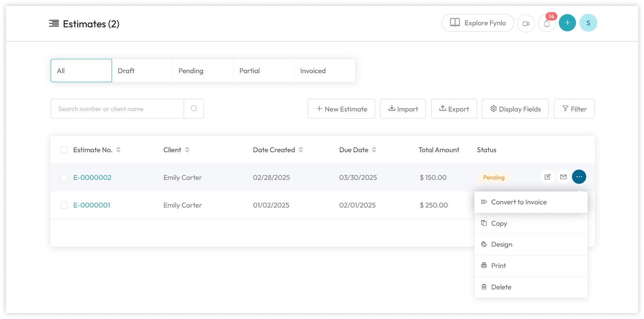The height and width of the screenshot is (319, 644).
Task: Focus the search number or client field
Action: (x=117, y=109)
